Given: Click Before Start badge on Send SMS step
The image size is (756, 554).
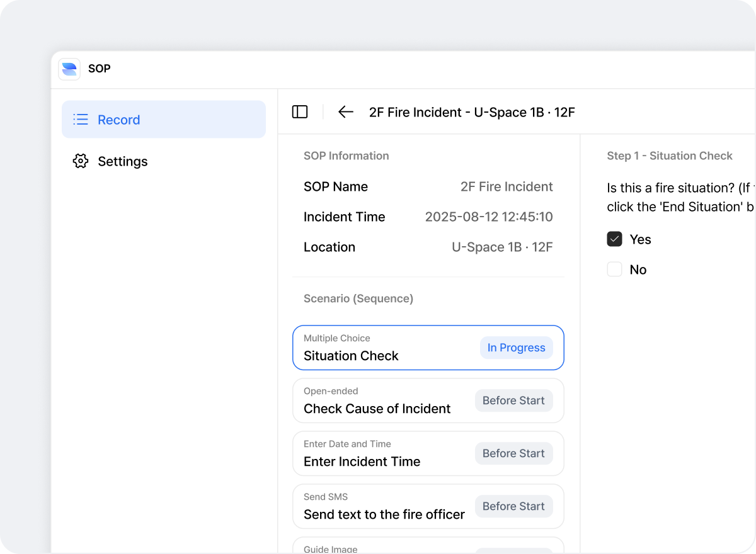Looking at the screenshot, I should point(513,506).
